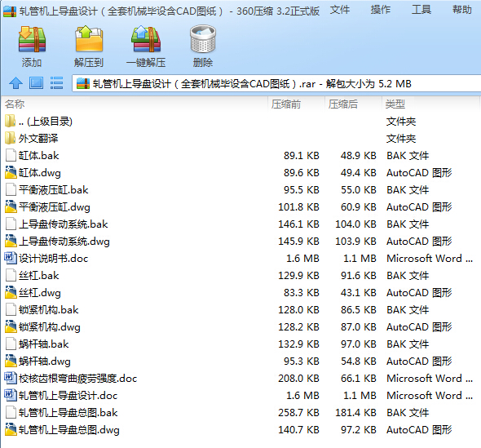The height and width of the screenshot is (448, 481).
Task: Click the 101.8 KB size value
Action: (x=298, y=207)
